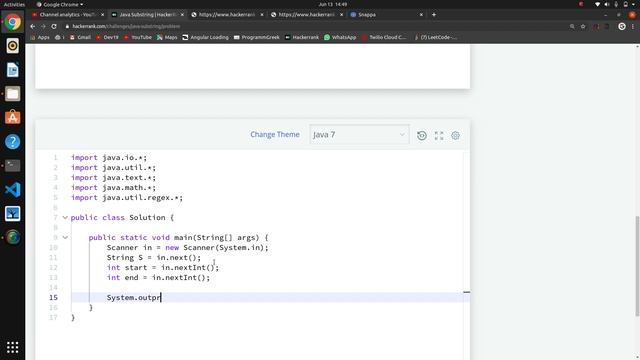Click Activities in the top bar
The width and height of the screenshot is (640, 360).
(x=14, y=4)
